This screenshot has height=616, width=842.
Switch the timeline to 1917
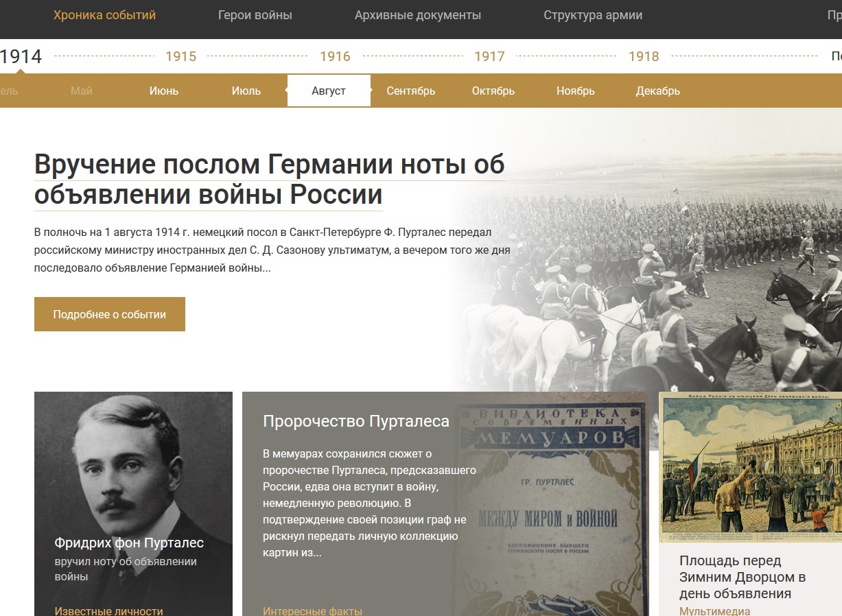tap(489, 56)
